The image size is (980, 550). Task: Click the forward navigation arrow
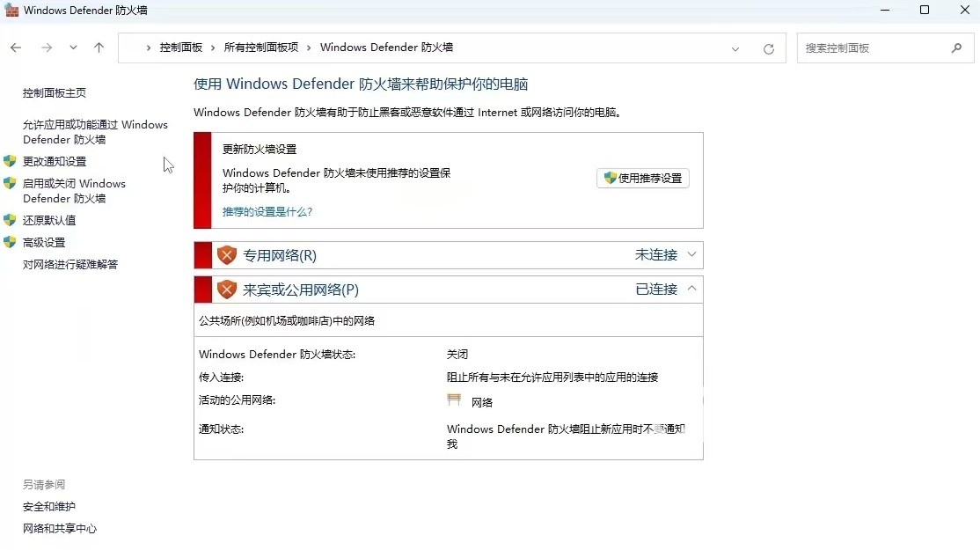pyautogui.click(x=47, y=48)
